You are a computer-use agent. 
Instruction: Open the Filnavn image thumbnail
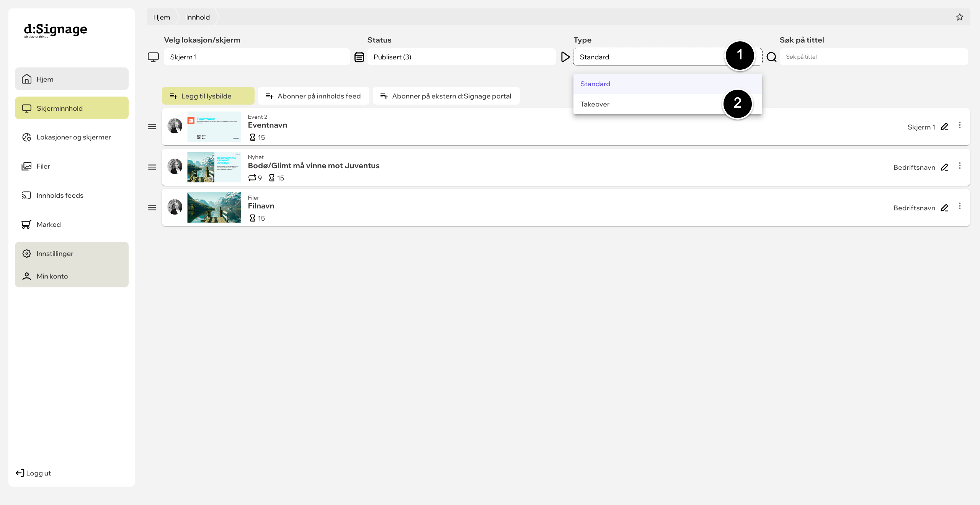[x=214, y=208]
